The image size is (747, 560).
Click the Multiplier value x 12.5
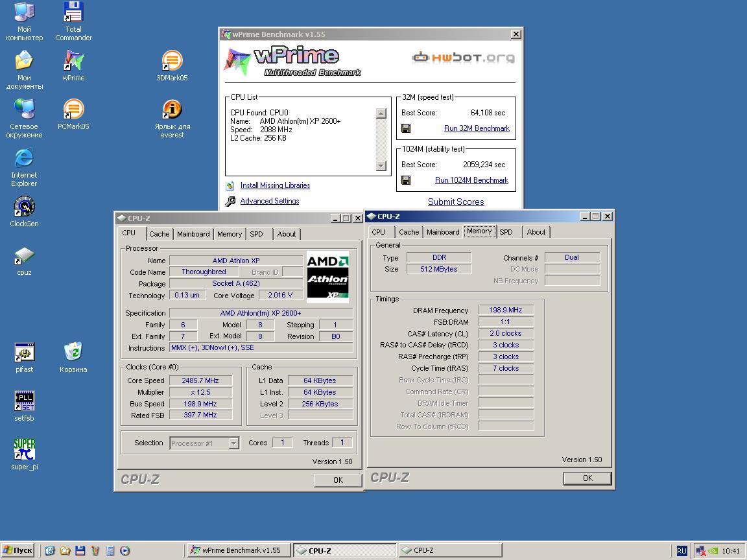click(x=200, y=393)
